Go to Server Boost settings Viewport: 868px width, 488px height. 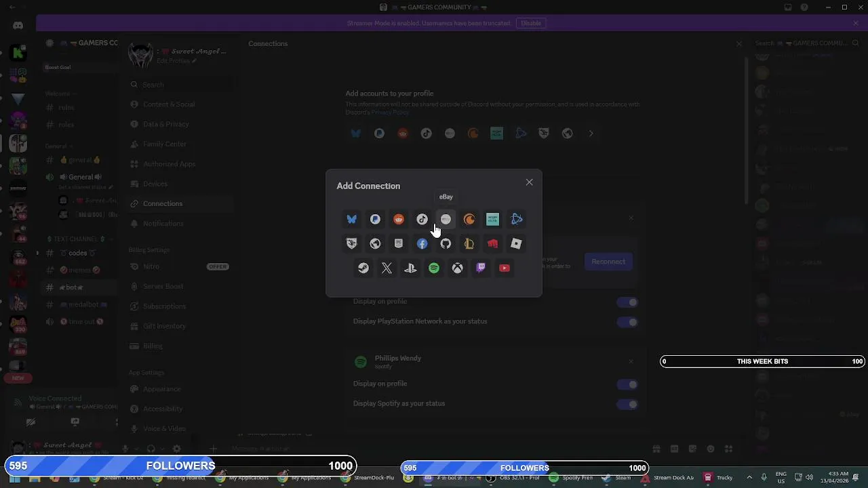179,286
